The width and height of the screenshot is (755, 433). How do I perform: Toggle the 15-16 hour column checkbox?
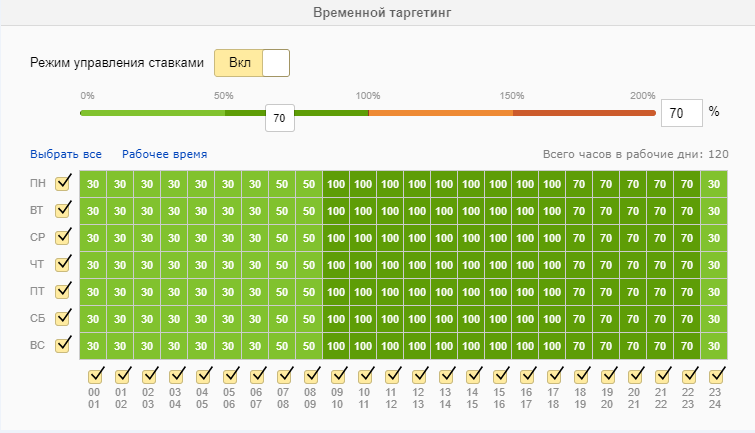pos(500,375)
